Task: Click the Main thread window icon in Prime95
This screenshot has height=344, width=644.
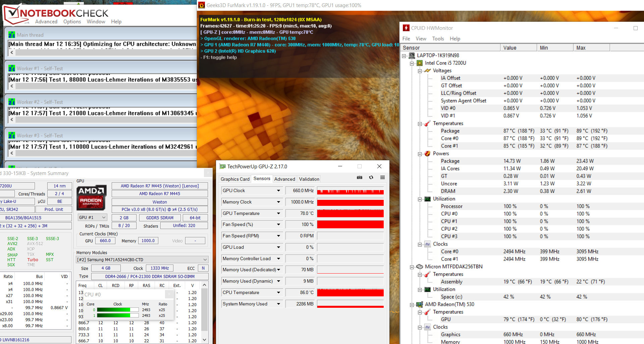Action: (12, 35)
